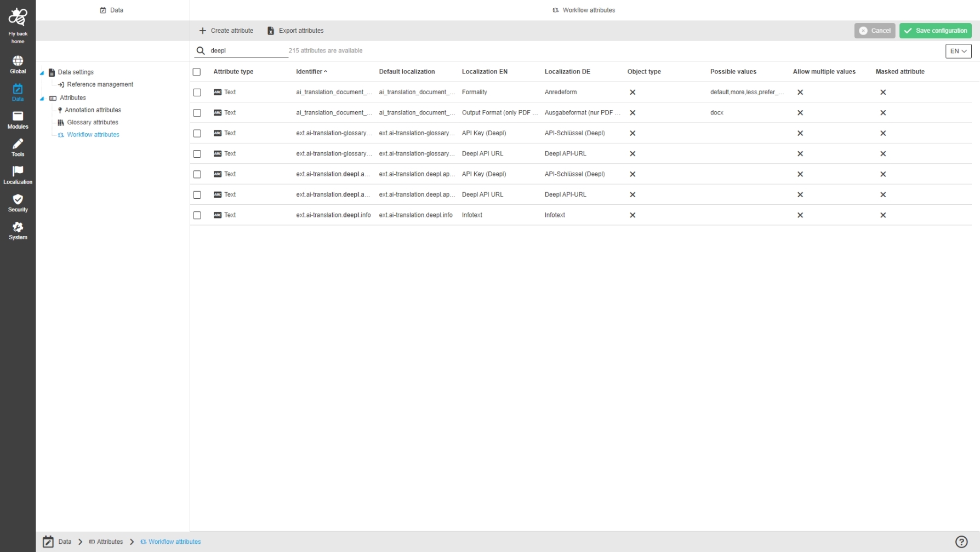Click the Object type X mark in the Infotext row
980x552 pixels.
point(633,215)
